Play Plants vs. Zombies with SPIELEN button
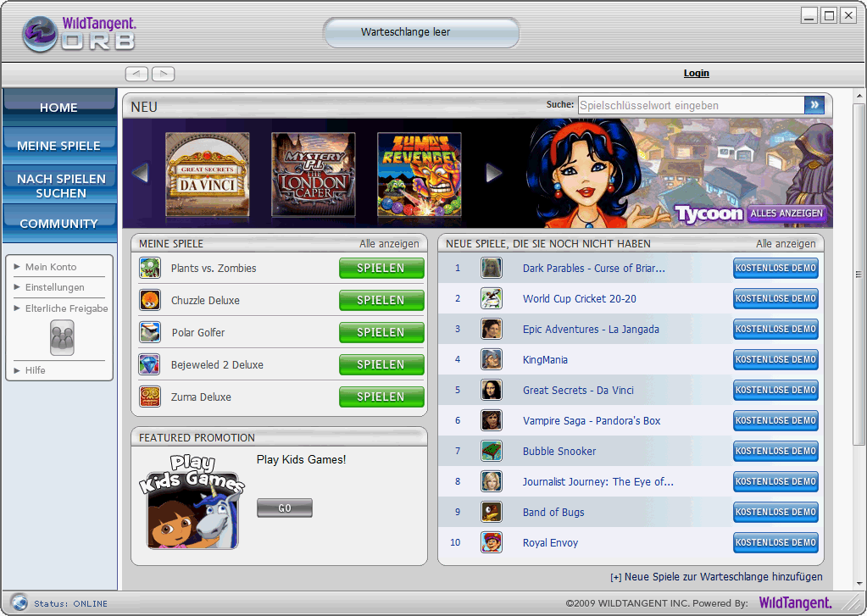867x616 pixels. coord(381,269)
